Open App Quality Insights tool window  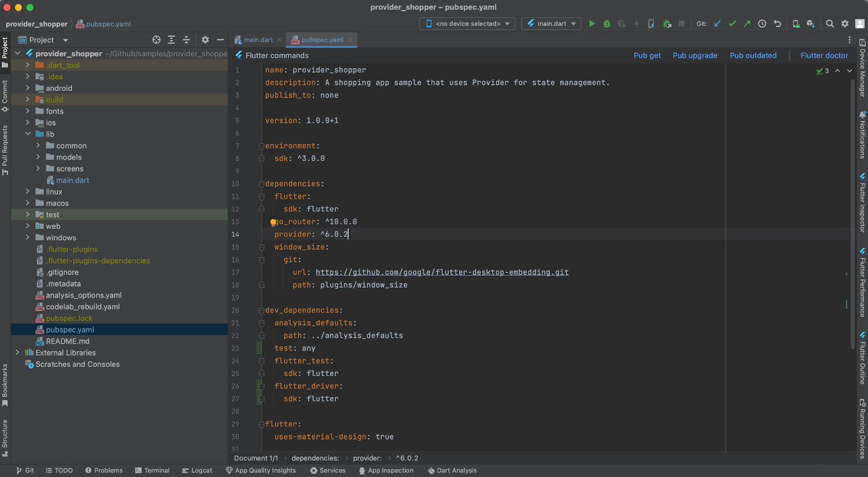[x=260, y=470]
